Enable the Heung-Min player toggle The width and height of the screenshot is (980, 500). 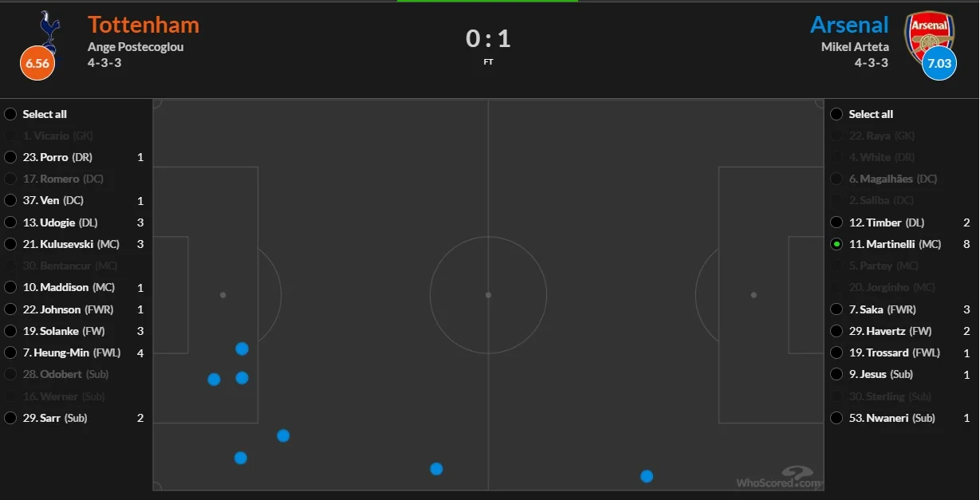[10, 352]
